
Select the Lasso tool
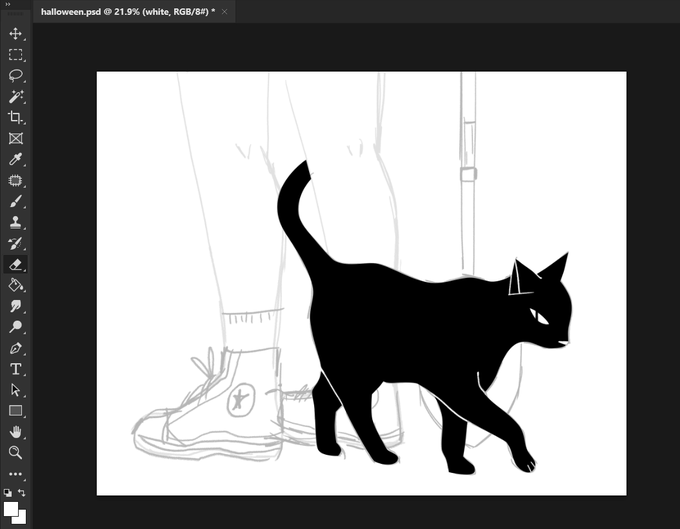coord(16,75)
